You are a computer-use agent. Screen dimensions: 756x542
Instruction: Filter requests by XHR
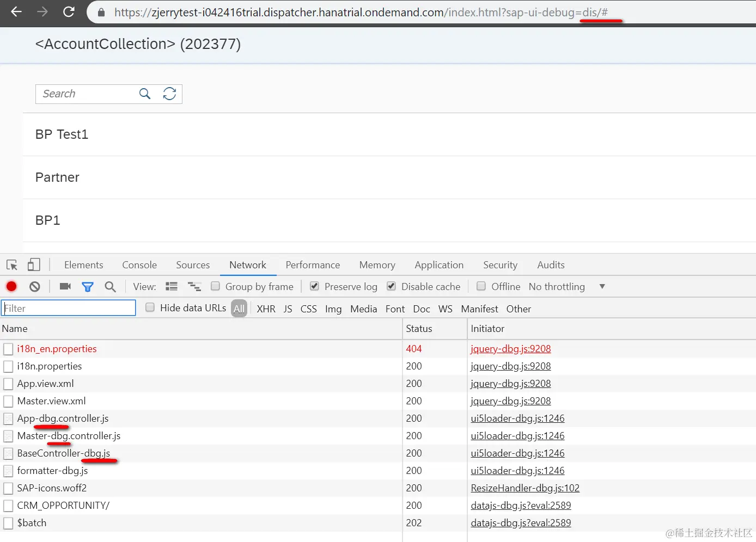[x=266, y=309]
